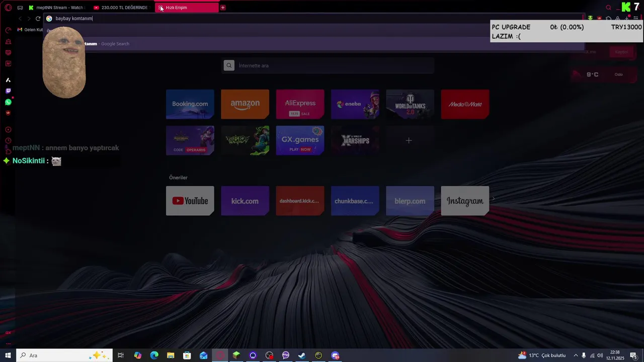644x362 pixels.
Task: Open File Explorer from the taskbar
Action: [x=171, y=355]
